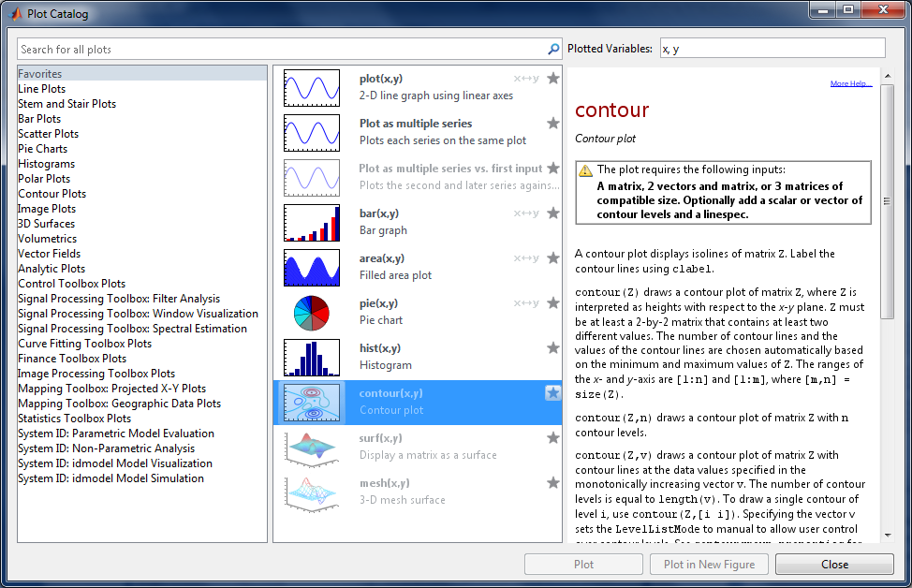Toggle favorite star for contour(x,y)
The width and height of the screenshot is (912, 588).
553,393
